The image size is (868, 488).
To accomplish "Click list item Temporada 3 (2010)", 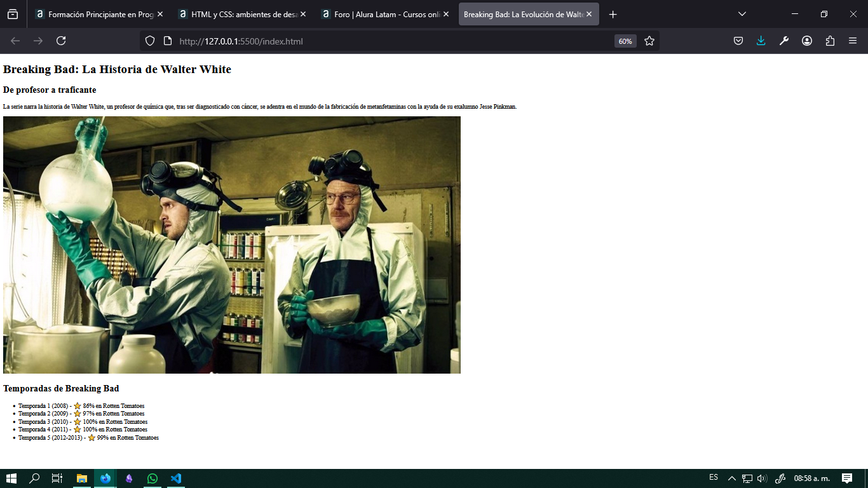I will point(83,421).
